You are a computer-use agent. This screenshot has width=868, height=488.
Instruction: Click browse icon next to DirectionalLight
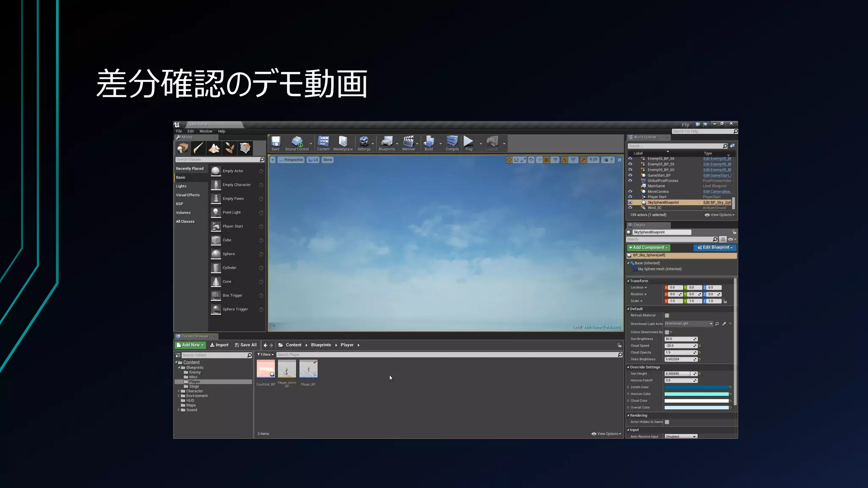pyautogui.click(x=717, y=324)
